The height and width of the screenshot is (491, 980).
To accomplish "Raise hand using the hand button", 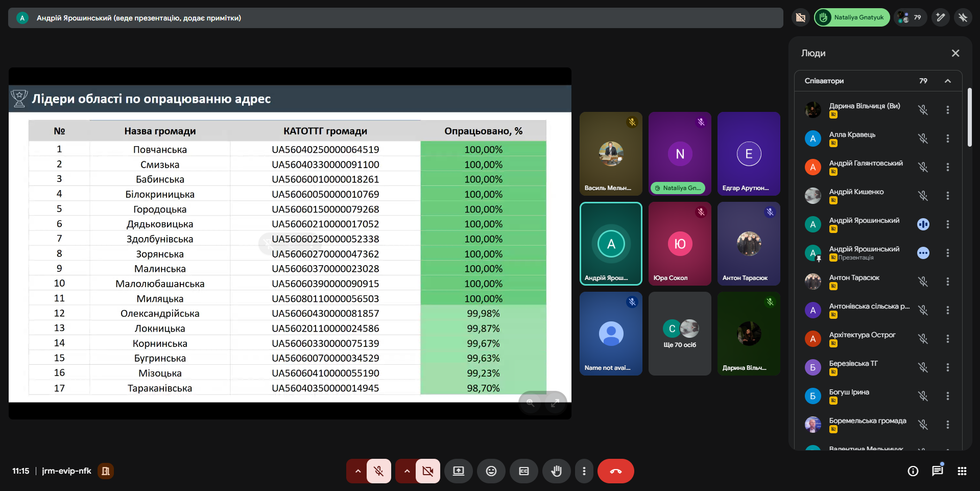I will click(556, 471).
